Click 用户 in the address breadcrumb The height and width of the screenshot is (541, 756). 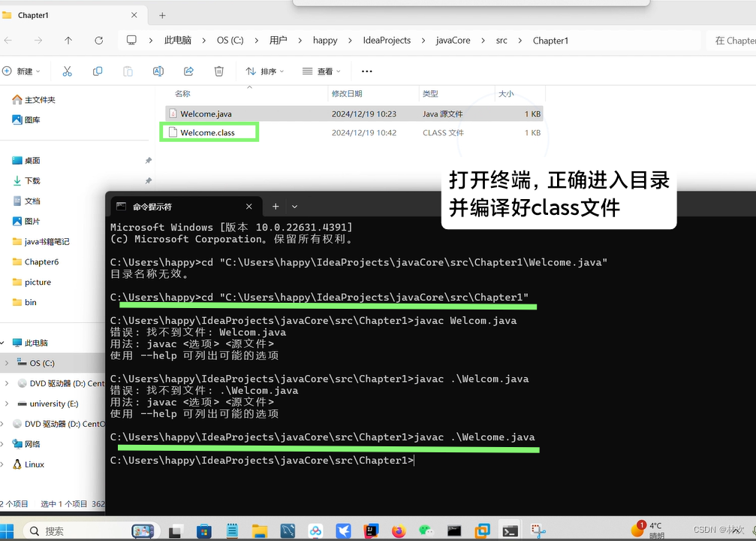click(x=279, y=41)
